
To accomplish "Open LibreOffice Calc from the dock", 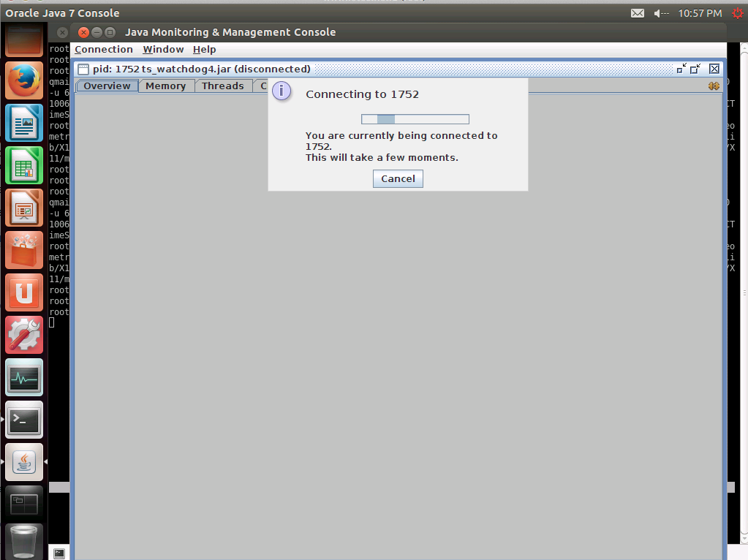I will [x=24, y=165].
